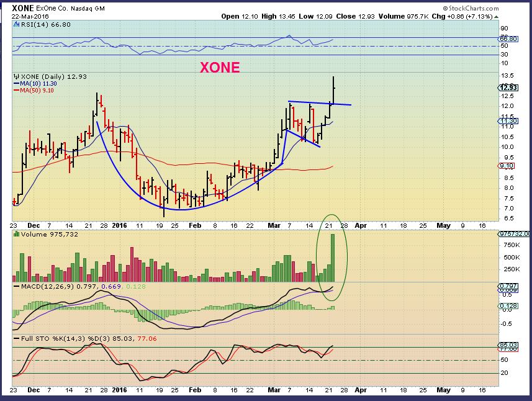
Task: Click the volume bars icon beside Volume 975,732
Action: [x=16, y=234]
